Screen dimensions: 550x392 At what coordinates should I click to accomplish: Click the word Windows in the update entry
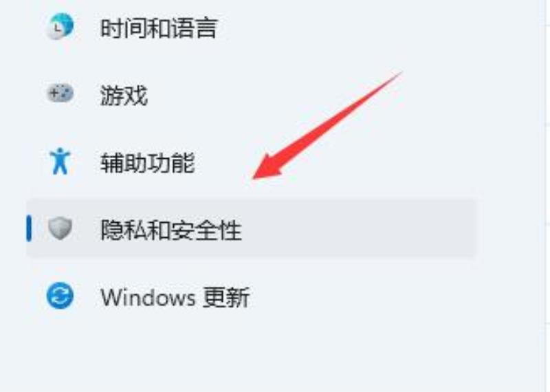148,298
